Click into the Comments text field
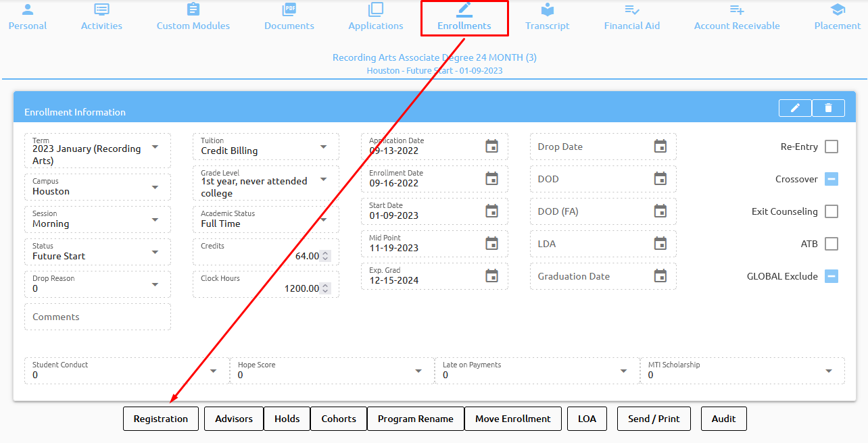 point(97,317)
